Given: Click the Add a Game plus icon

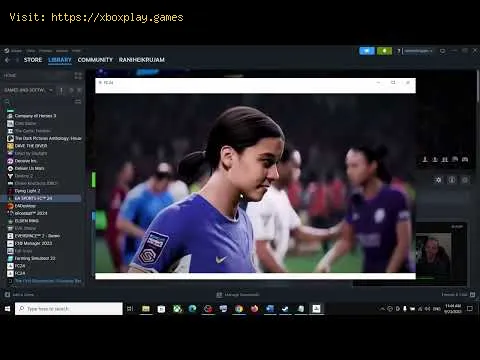Looking at the screenshot, I should tap(7, 295).
